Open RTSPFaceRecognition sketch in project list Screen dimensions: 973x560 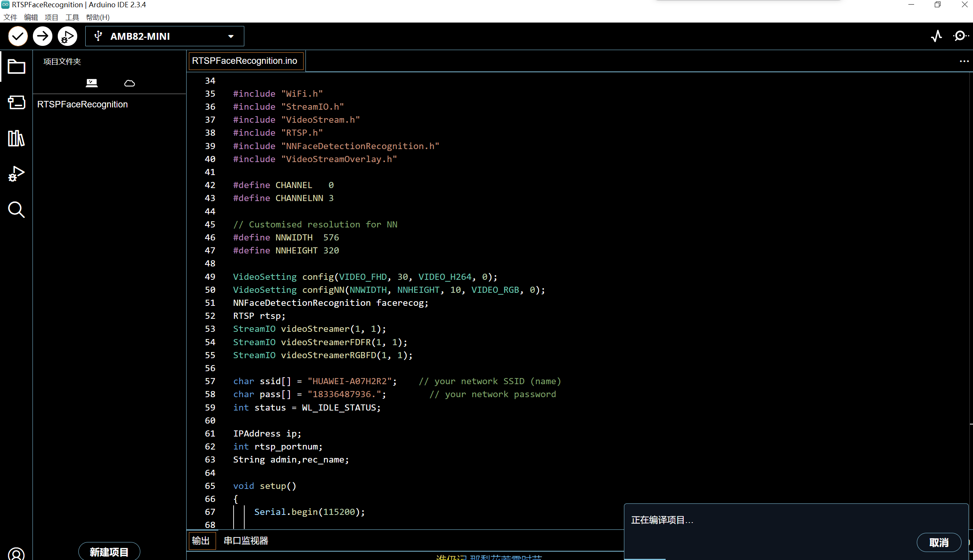click(82, 104)
